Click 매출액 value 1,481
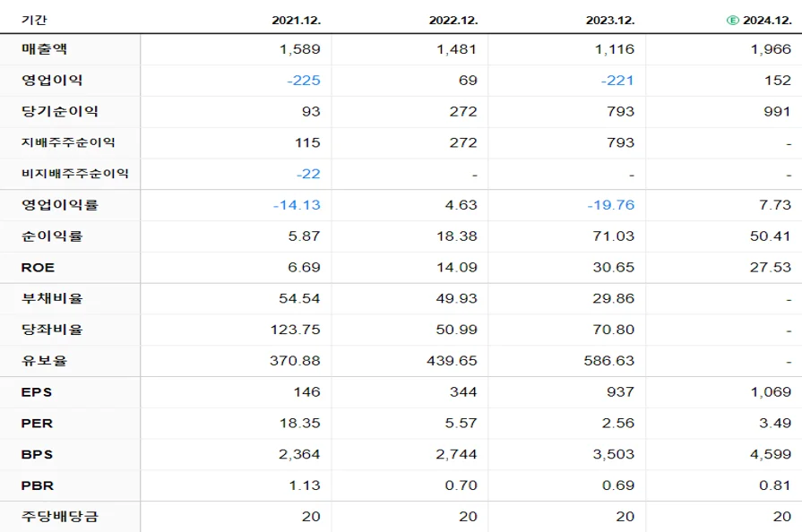This screenshot has width=802, height=532. pyautogui.click(x=457, y=49)
